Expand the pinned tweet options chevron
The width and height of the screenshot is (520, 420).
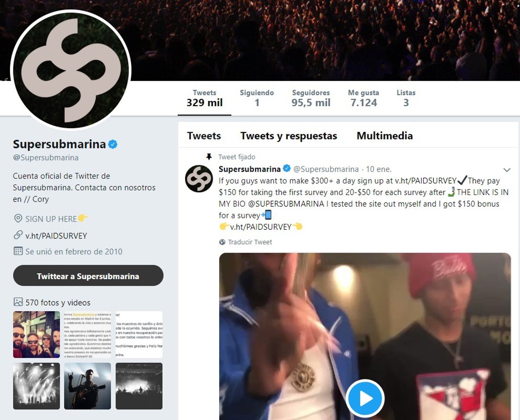pyautogui.click(x=507, y=169)
